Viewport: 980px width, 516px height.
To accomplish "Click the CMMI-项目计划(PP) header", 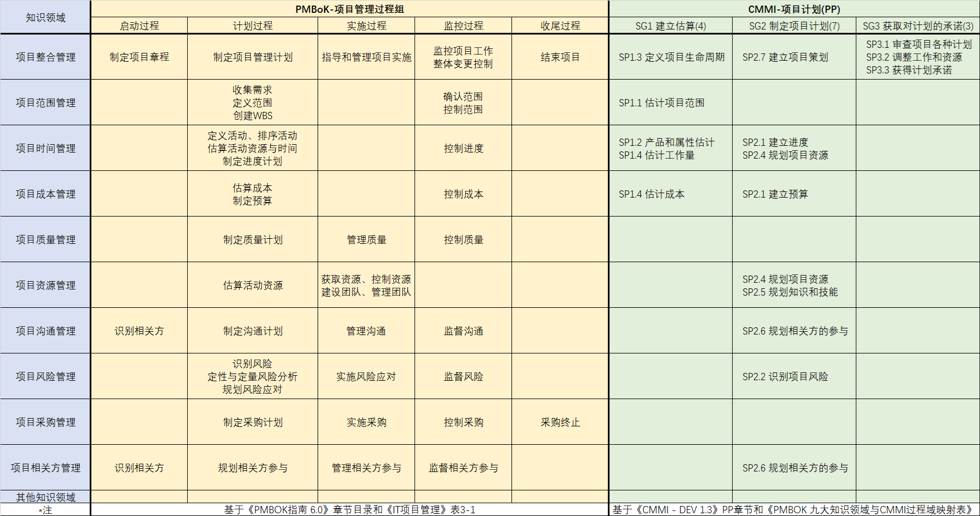I will [794, 9].
